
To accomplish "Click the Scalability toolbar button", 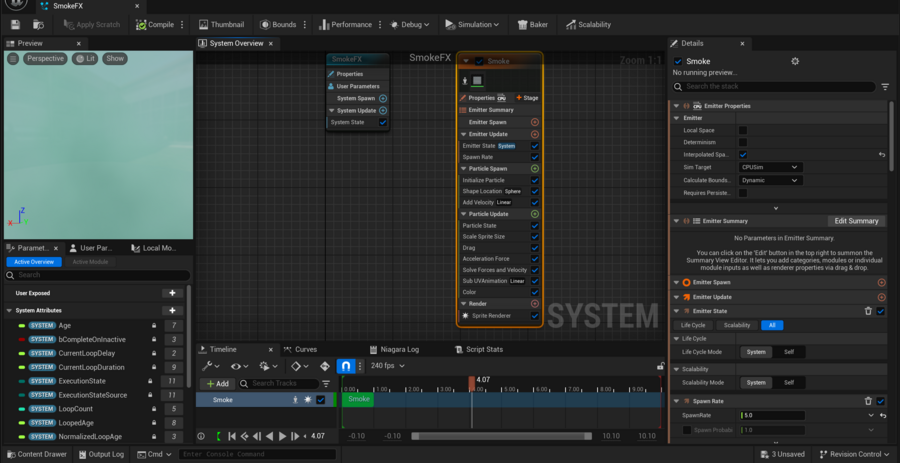I will pos(588,25).
